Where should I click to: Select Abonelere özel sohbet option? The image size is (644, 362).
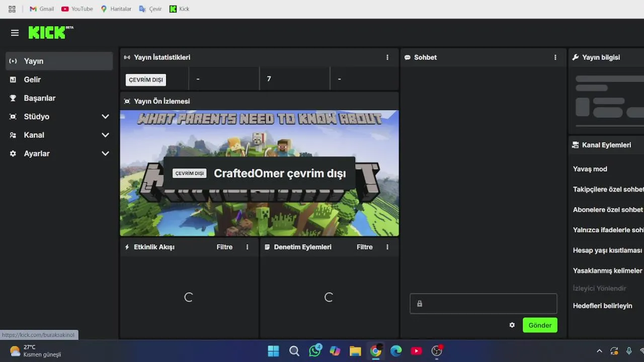coord(608,210)
